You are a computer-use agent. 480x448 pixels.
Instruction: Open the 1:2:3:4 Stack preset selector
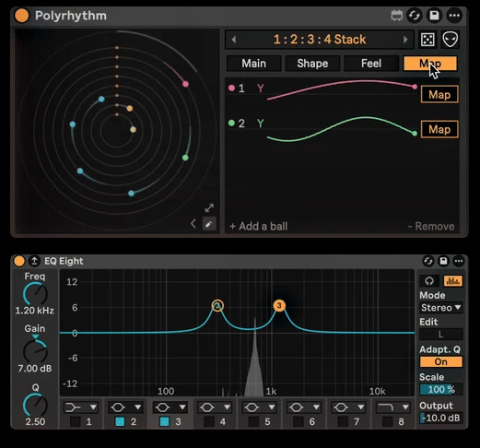click(320, 40)
